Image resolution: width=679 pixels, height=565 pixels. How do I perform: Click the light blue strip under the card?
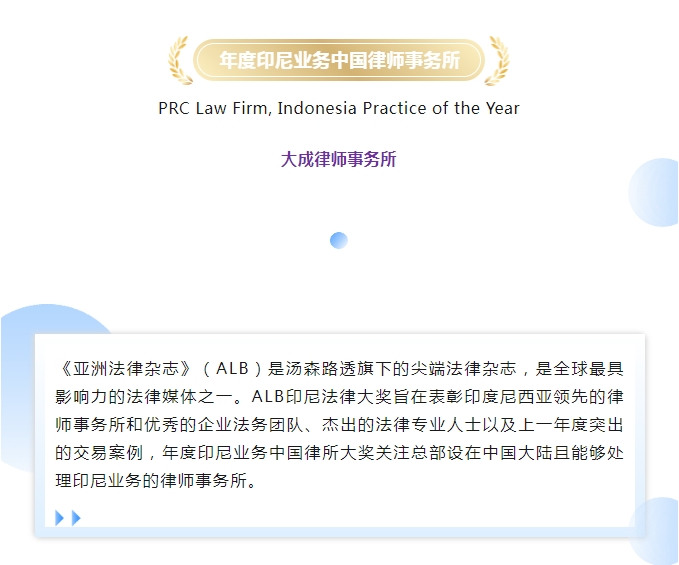click(340, 532)
